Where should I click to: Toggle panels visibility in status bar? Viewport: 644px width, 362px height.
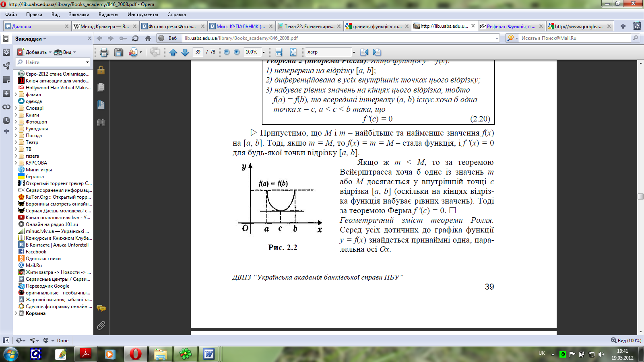pyautogui.click(x=6, y=340)
